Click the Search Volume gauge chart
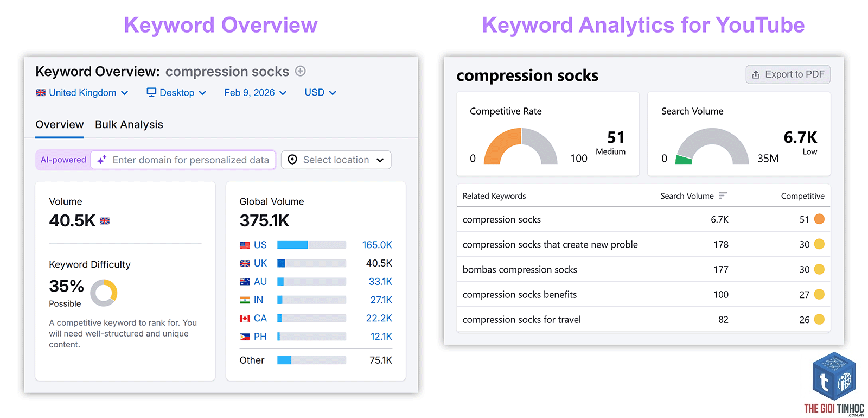Viewport: 868px width, 418px height. [712, 147]
